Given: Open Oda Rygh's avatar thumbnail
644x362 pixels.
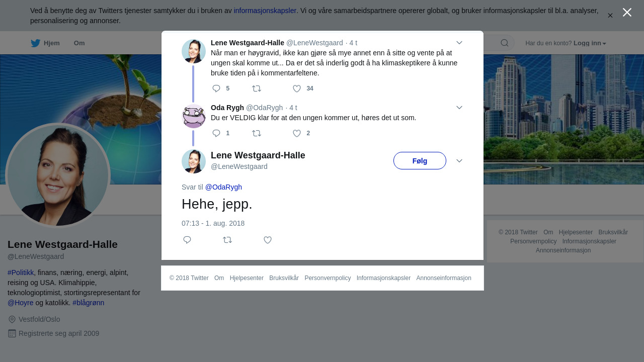Looking at the screenshot, I should 194,116.
